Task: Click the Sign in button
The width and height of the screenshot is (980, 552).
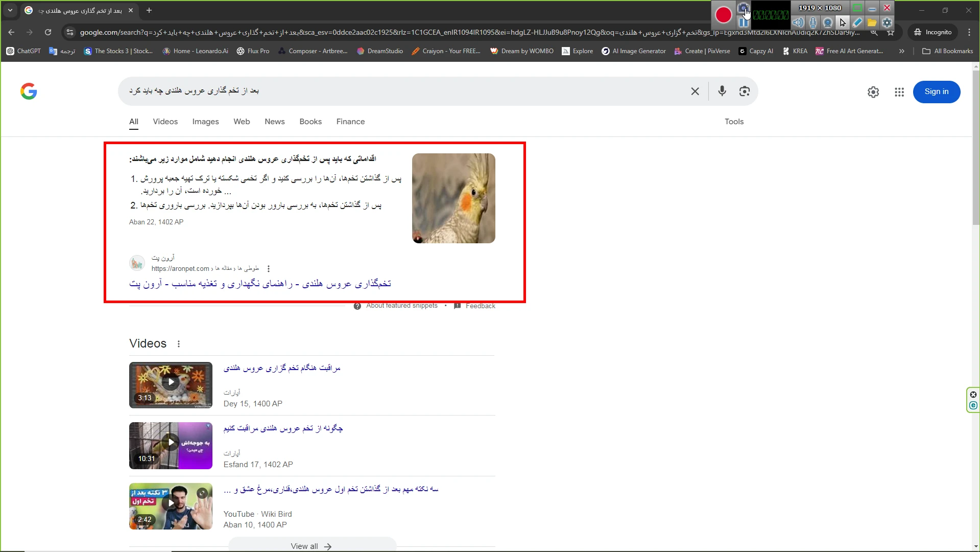Action: (936, 91)
